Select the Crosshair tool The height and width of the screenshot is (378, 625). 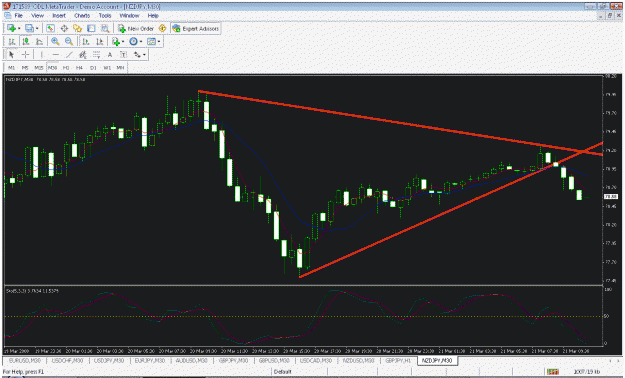click(x=26, y=55)
